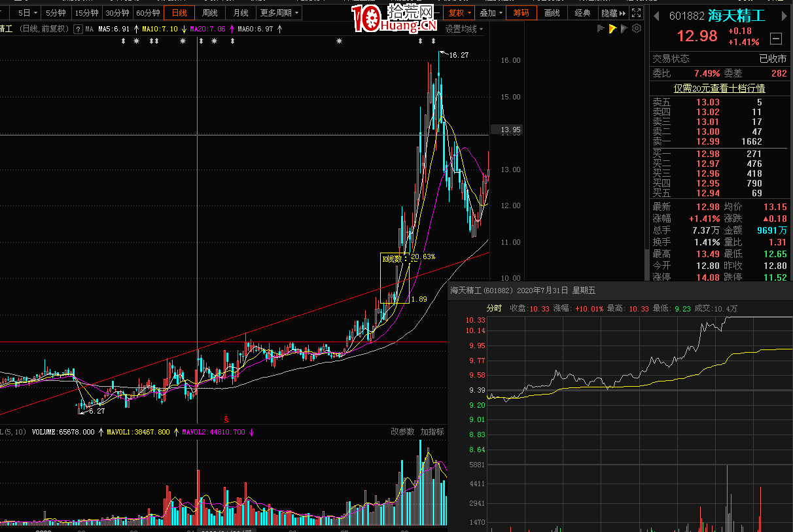Click the fullscreen expand icon
The width and height of the screenshot is (793, 532).
pos(637,13)
